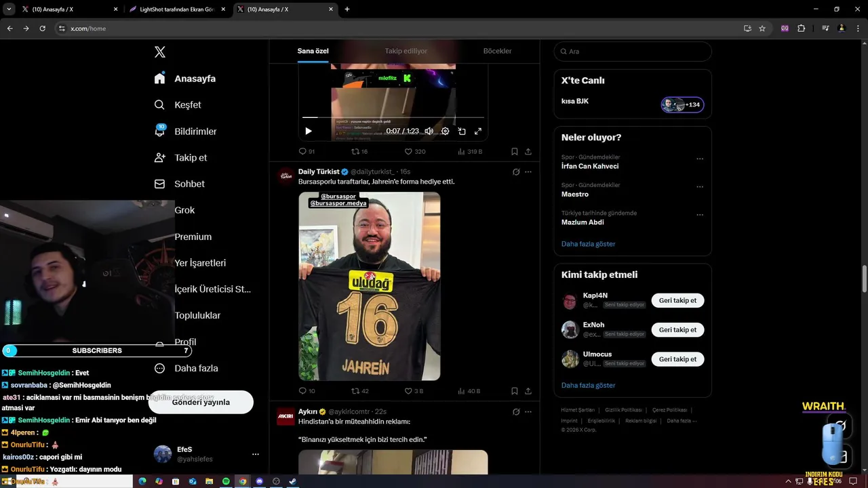Open browser extensions puzzle icon
Viewport: 868px width, 488px height.
[802, 28]
